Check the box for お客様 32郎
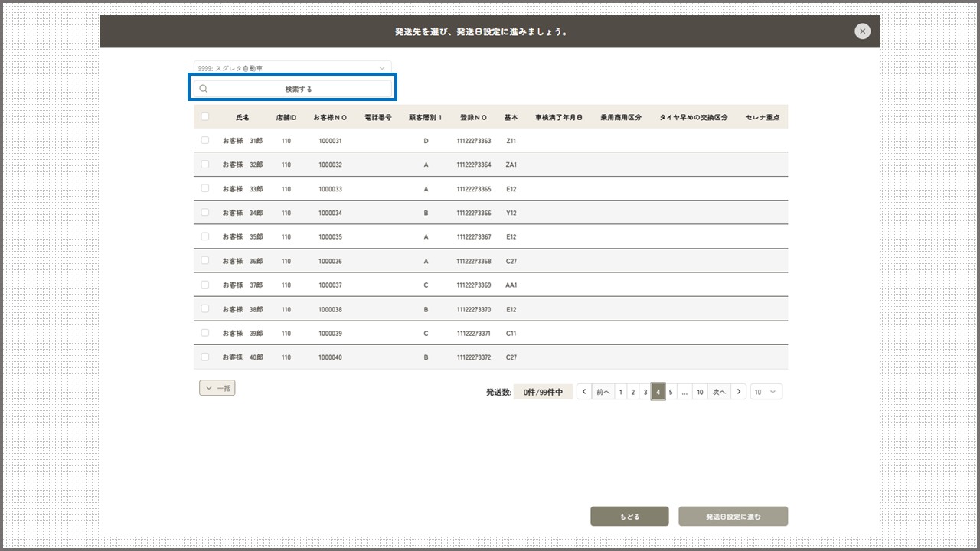980x551 pixels. [205, 165]
